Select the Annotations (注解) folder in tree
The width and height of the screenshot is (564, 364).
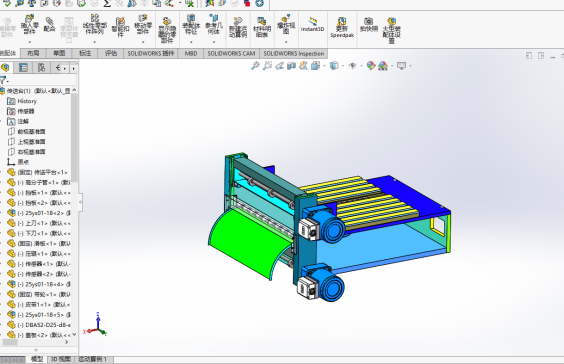(18, 121)
